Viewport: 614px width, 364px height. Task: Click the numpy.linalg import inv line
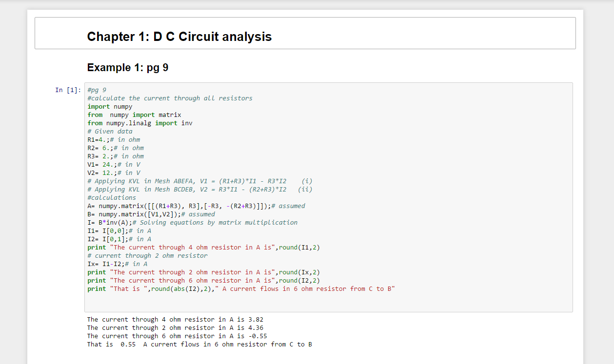(x=140, y=123)
